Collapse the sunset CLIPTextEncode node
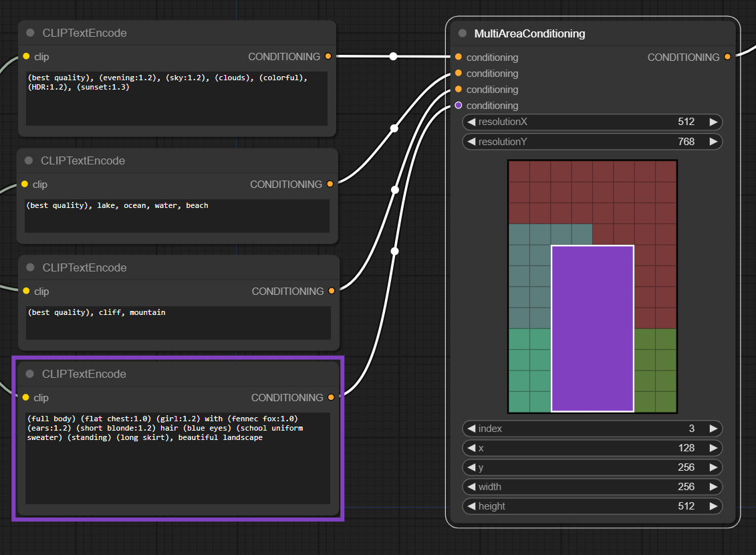This screenshot has width=756, height=555. (29, 33)
